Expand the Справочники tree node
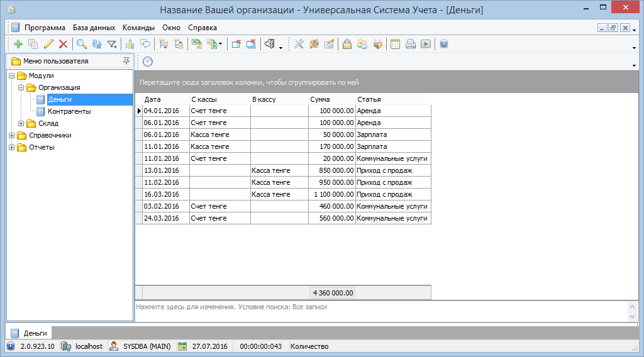This screenshot has width=644, height=357. (12, 136)
